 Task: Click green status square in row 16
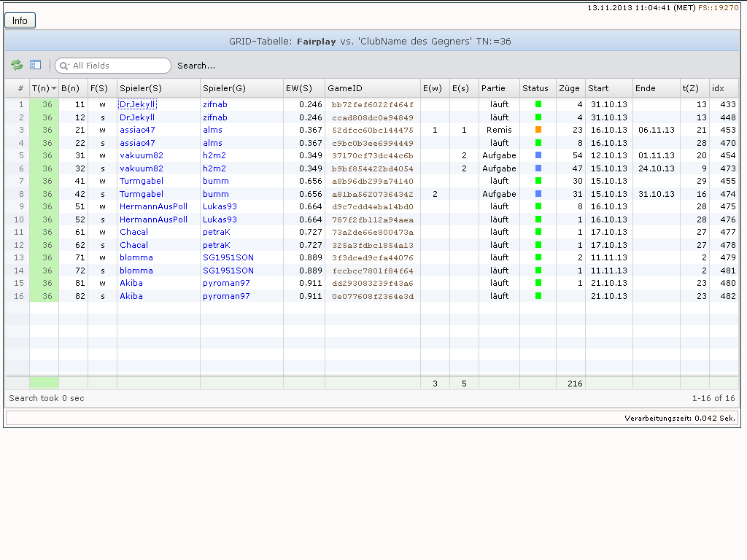pos(538,296)
